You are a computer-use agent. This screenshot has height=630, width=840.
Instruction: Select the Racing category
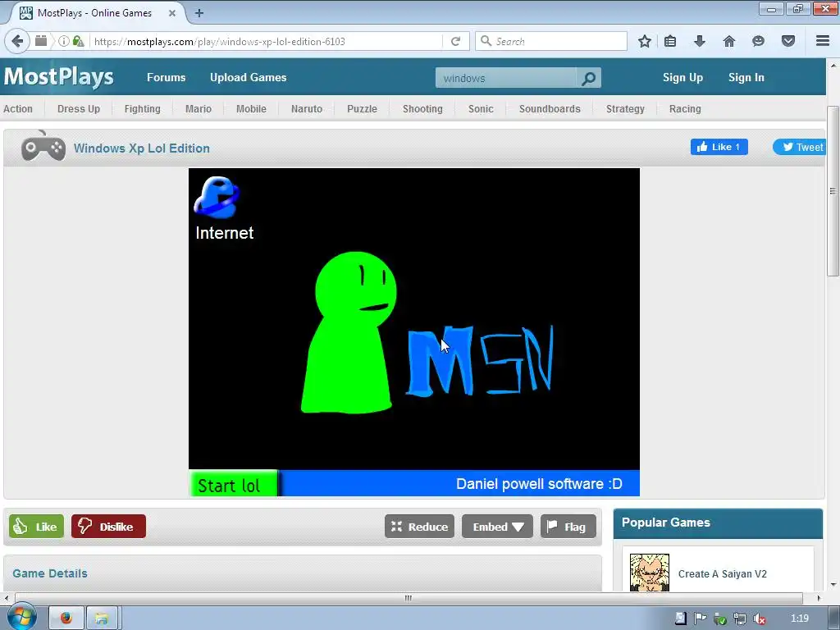tap(685, 109)
